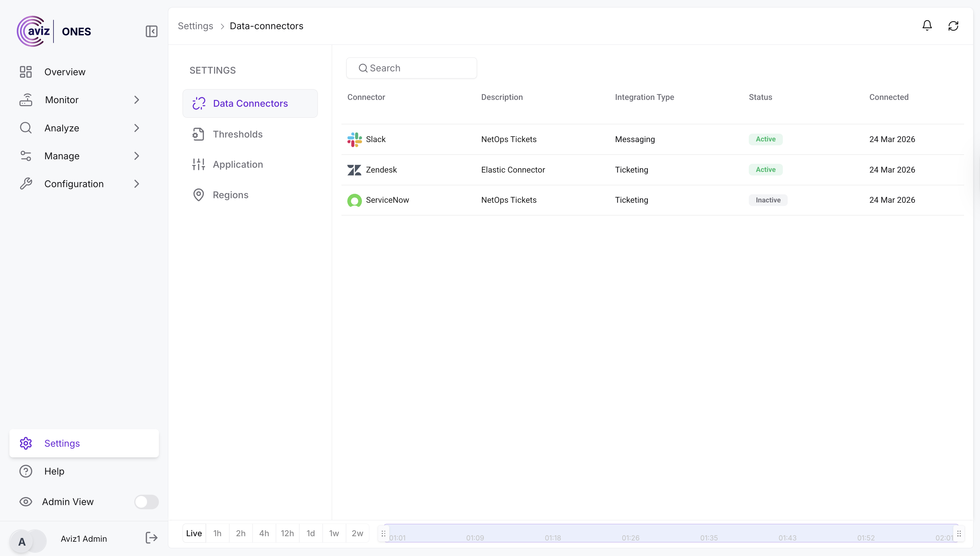The width and height of the screenshot is (980, 556).
Task: Click the logout icon beside Aviz1 Admin
Action: pyautogui.click(x=151, y=538)
